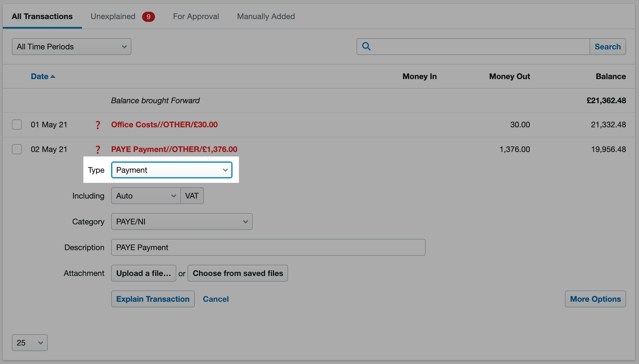Click the VAT button next to Auto dropdown
Image resolution: width=639 pixels, height=364 pixels.
pyautogui.click(x=192, y=196)
